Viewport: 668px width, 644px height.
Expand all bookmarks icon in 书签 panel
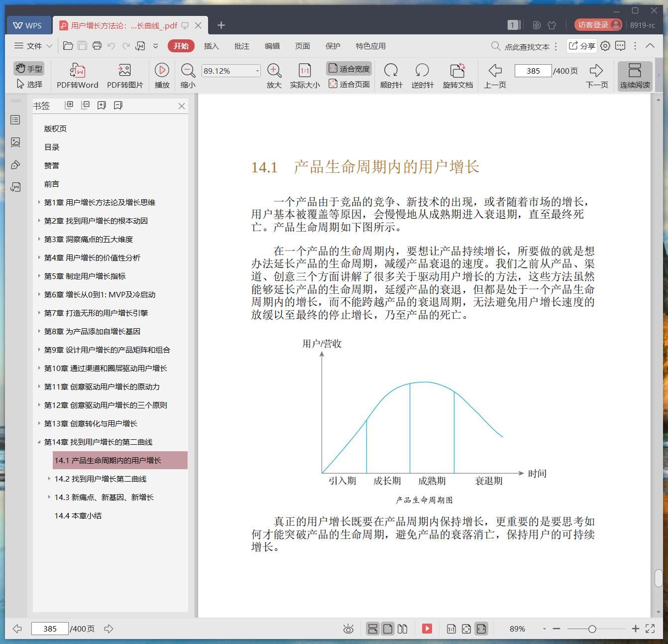[69, 105]
